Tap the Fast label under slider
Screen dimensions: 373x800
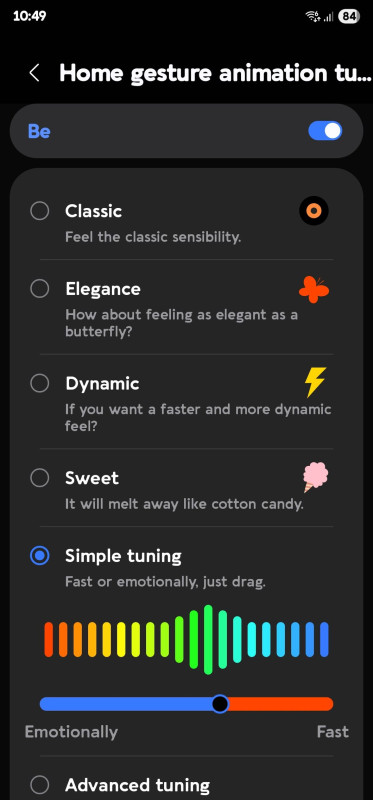click(333, 732)
